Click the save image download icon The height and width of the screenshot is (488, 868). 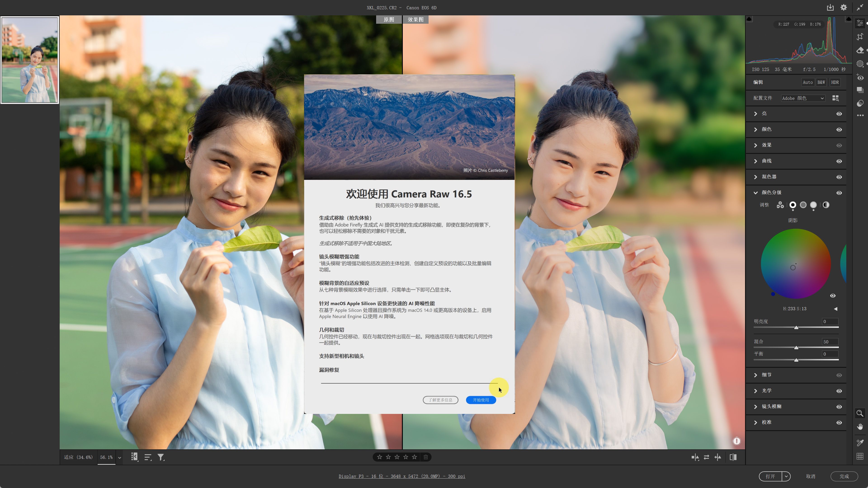(830, 7)
